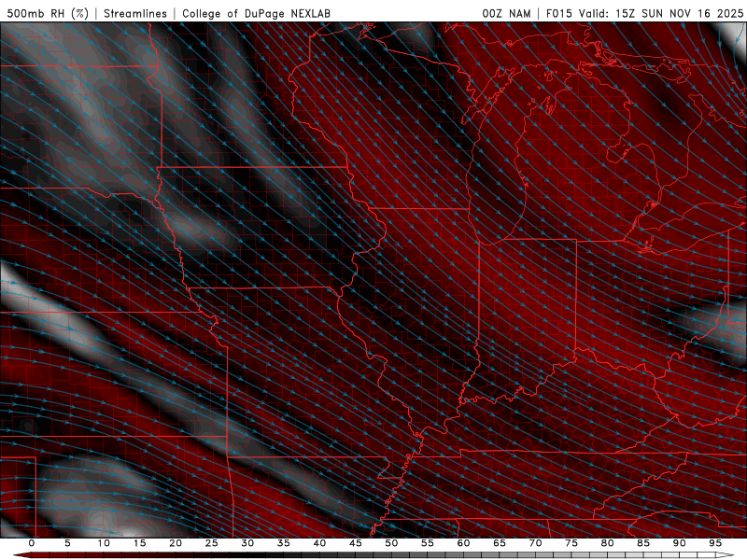747x560 pixels.
Task: Click the colorbar label "20"
Action: coord(176,543)
